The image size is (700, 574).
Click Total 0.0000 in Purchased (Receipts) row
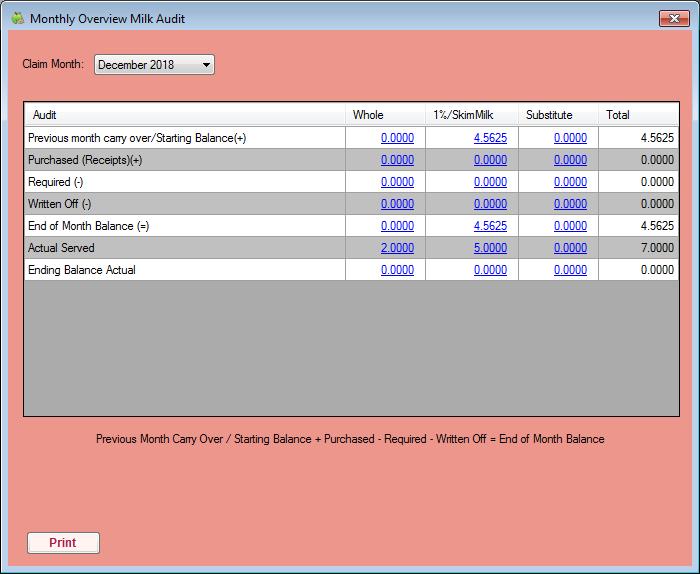[657, 160]
